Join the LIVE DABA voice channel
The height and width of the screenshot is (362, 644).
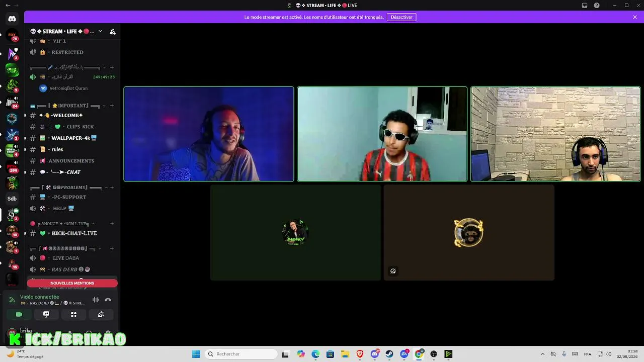click(x=72, y=258)
